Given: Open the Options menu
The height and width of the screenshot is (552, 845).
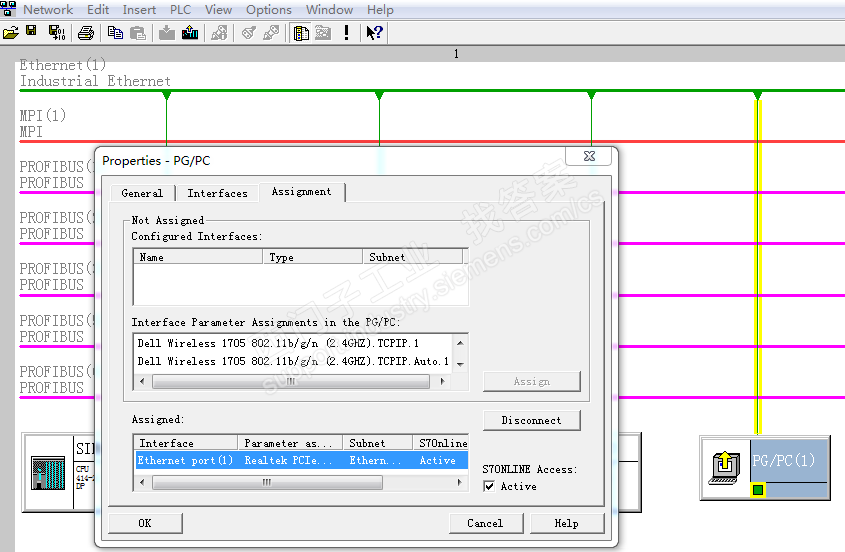Looking at the screenshot, I should pyautogui.click(x=269, y=10).
